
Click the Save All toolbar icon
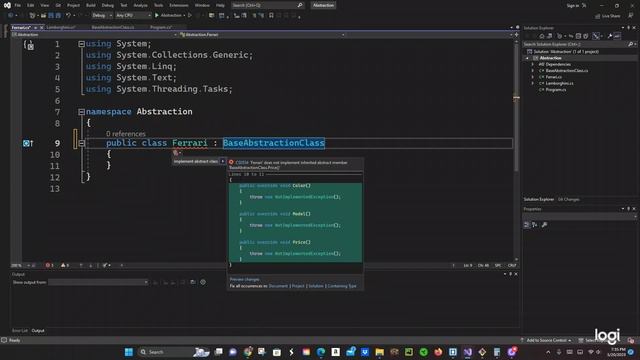coord(58,16)
